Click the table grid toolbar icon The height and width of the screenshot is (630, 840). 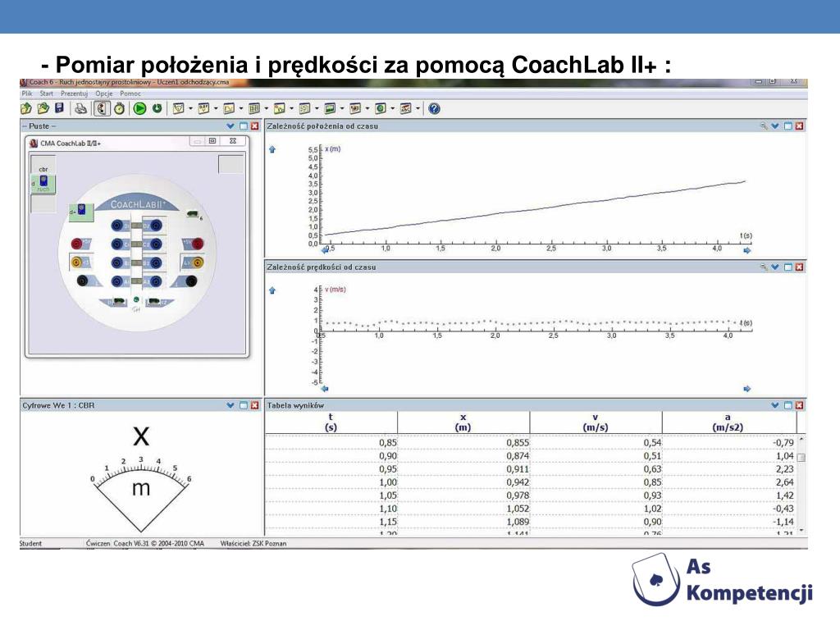[x=254, y=109]
